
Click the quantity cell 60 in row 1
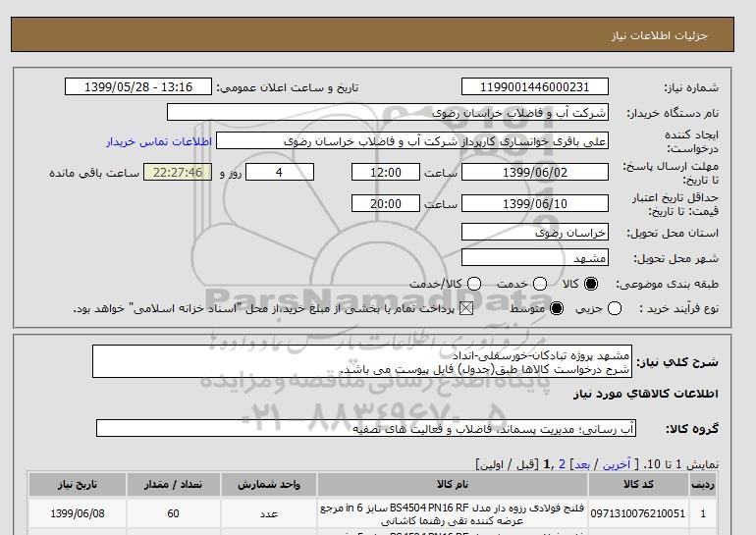click(x=174, y=513)
